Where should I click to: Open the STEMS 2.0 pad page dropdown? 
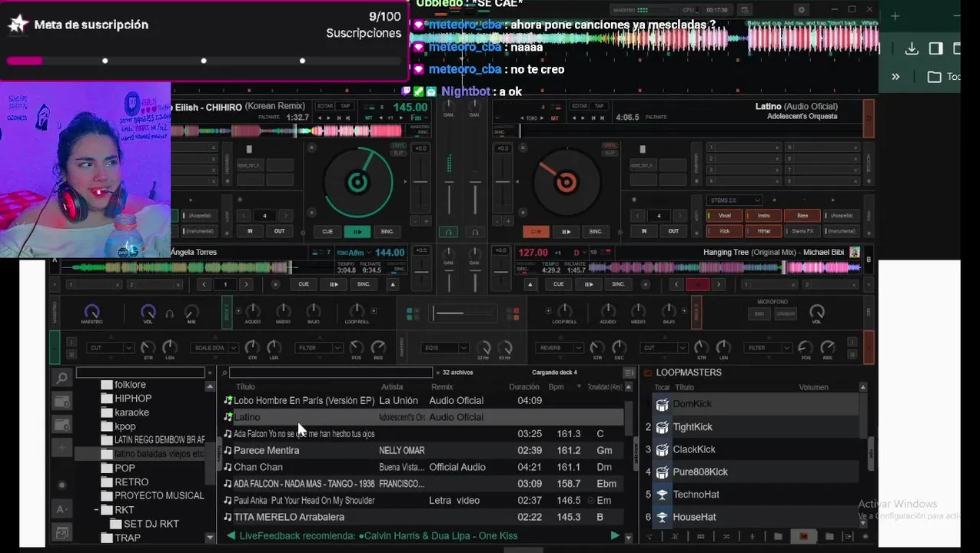pyautogui.click(x=733, y=200)
